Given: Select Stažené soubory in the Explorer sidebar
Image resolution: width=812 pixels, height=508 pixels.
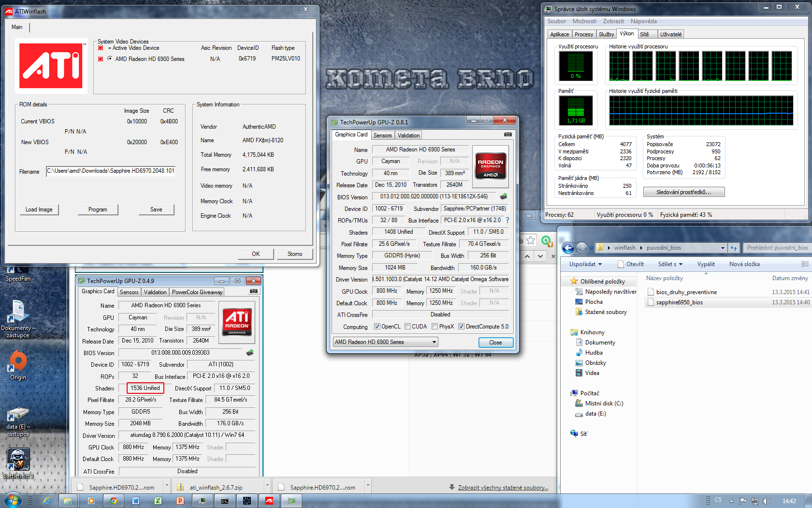Looking at the screenshot, I should click(606, 312).
